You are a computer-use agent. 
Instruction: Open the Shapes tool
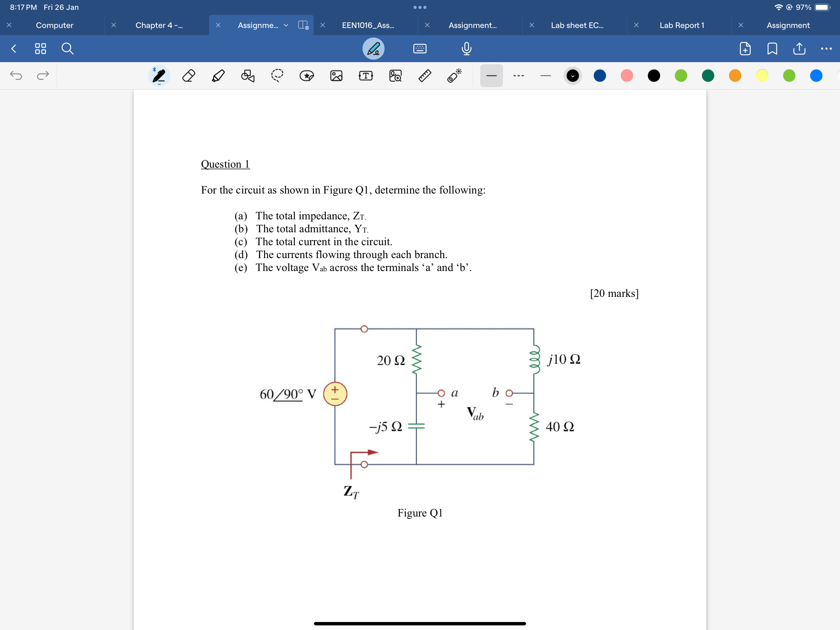247,76
